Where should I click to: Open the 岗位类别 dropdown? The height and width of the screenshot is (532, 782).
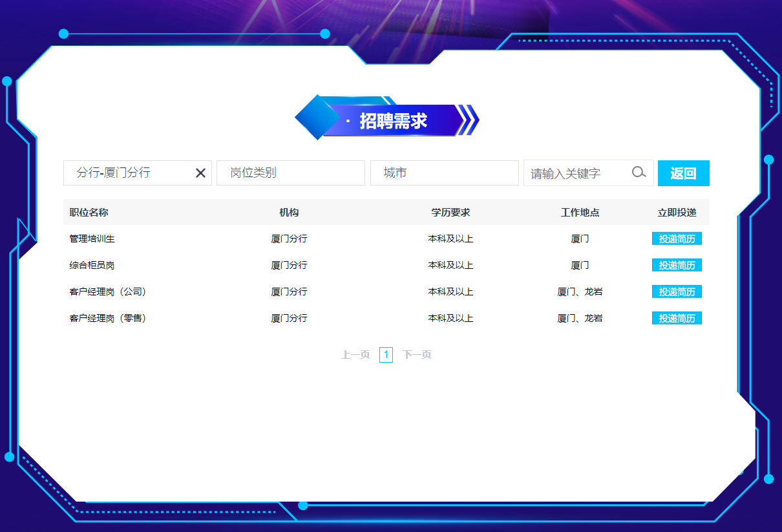[x=291, y=173]
